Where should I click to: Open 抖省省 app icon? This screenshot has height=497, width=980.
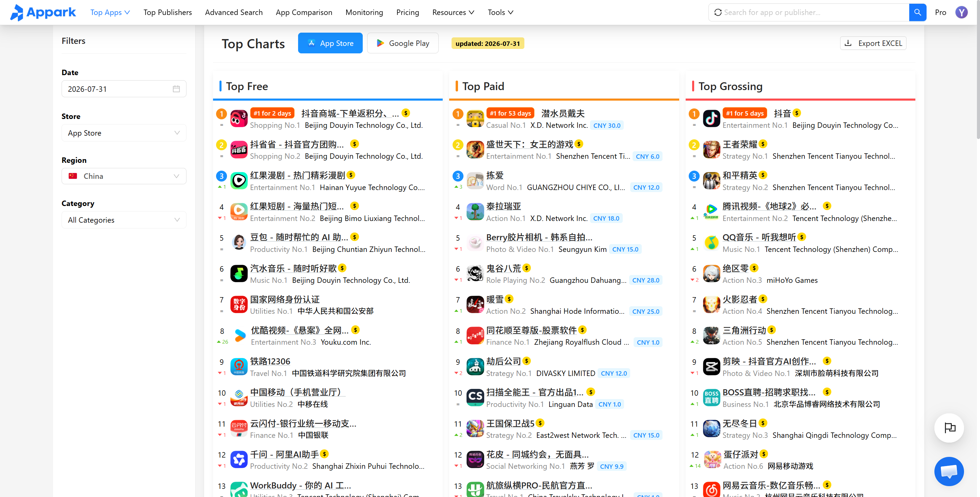coord(239,150)
